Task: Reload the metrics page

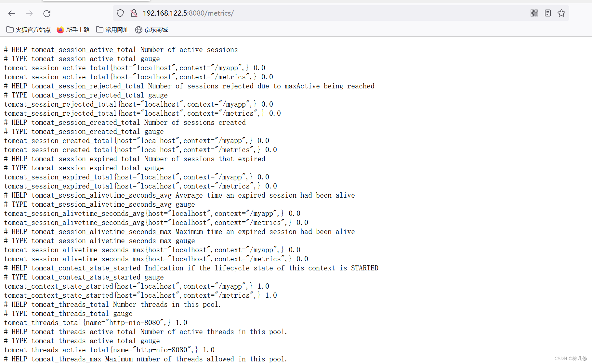Action: [x=47, y=13]
